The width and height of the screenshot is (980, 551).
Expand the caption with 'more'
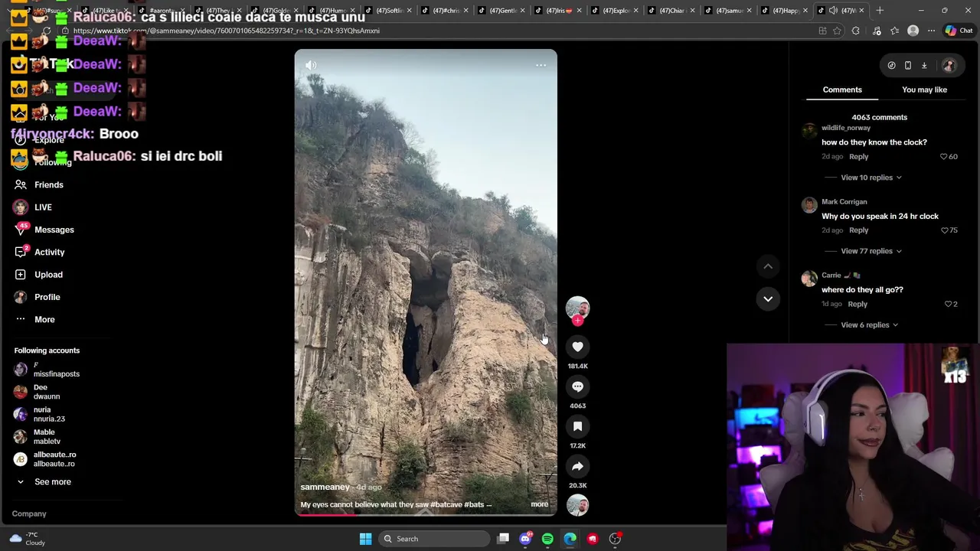coord(539,504)
